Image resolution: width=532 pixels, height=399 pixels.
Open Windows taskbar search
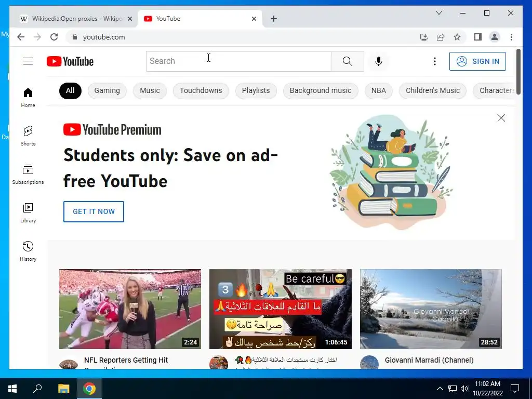click(37, 389)
